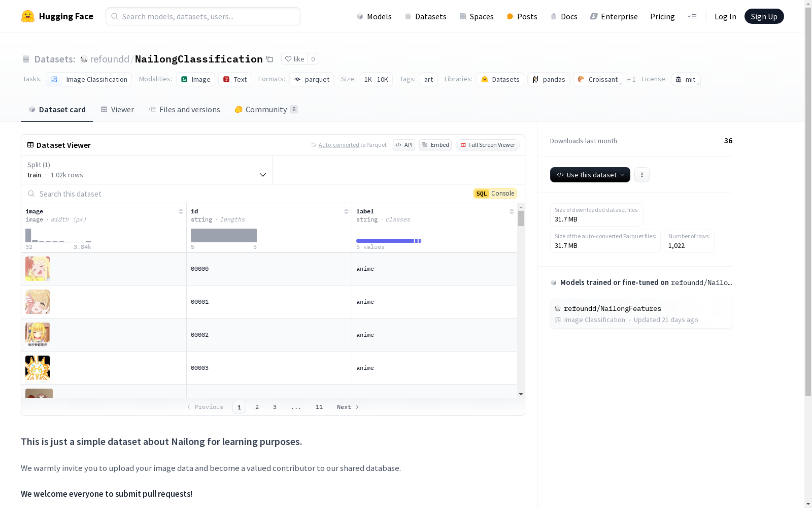This screenshot has height=508, width=812.
Task: Select the Croissant library tag
Action: tap(598, 79)
